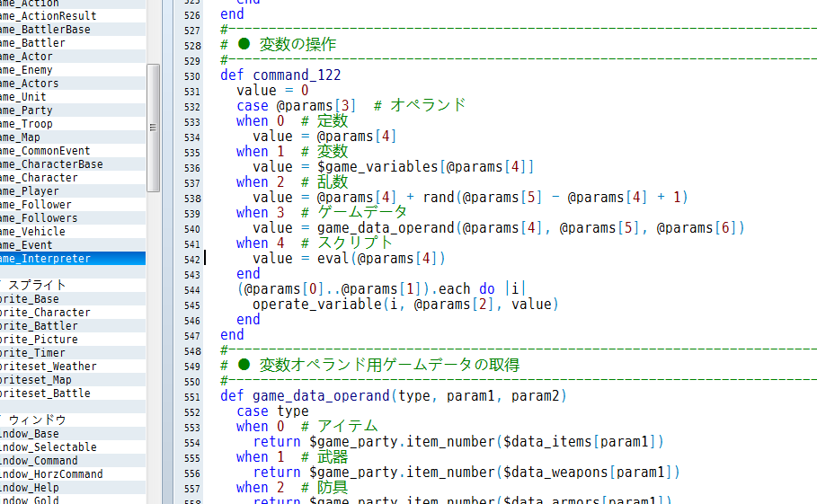The width and height of the screenshot is (817, 504).
Task: Click line number 542 in gutter
Action: click(192, 260)
